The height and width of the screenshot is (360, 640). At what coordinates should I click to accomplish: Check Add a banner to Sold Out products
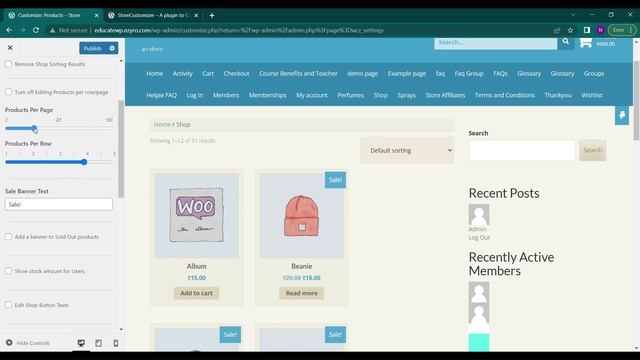click(x=8, y=237)
